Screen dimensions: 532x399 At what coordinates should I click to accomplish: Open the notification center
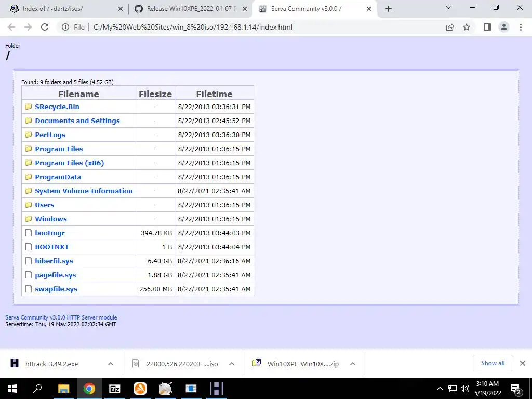516,390
